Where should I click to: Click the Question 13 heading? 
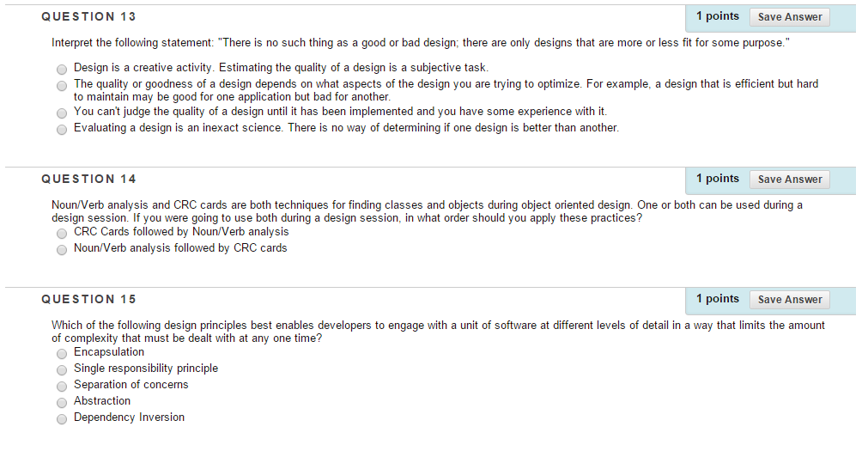[88, 17]
